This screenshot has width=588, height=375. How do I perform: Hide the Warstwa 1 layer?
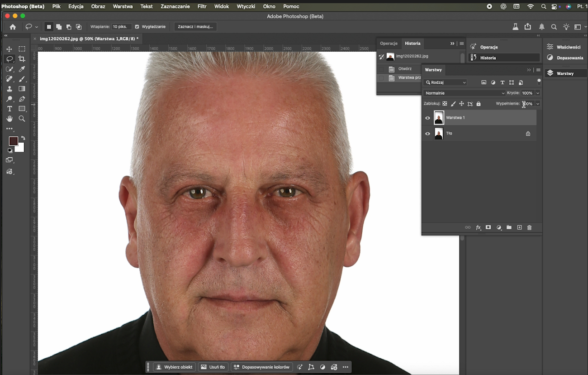427,118
